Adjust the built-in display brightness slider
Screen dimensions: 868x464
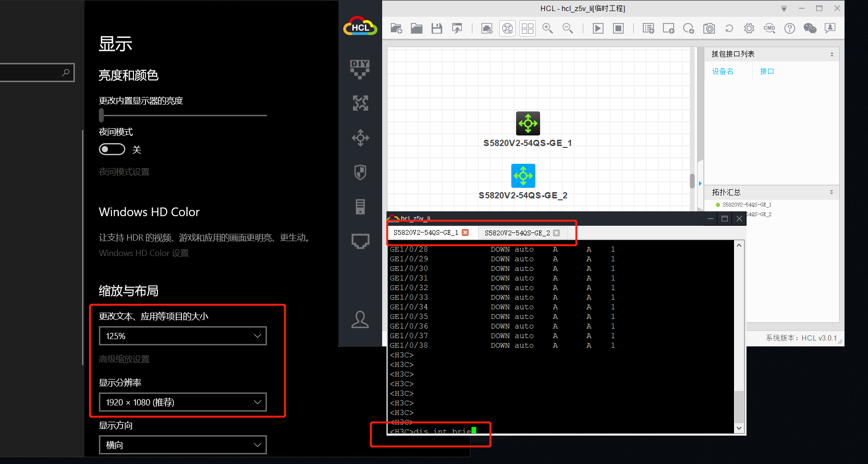click(101, 115)
